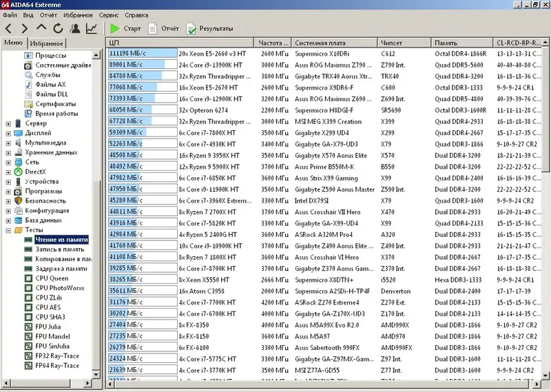Open the Вид menu
This screenshot has height=392, width=551.
pos(28,15)
